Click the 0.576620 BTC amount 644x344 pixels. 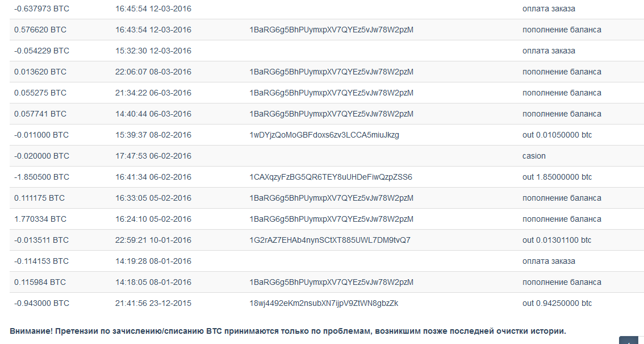point(40,30)
